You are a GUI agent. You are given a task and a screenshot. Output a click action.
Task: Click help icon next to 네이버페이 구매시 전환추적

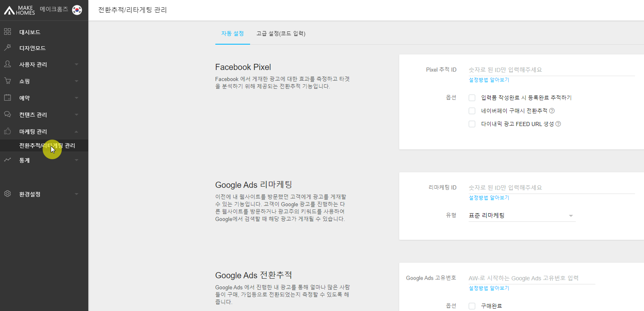click(x=552, y=111)
